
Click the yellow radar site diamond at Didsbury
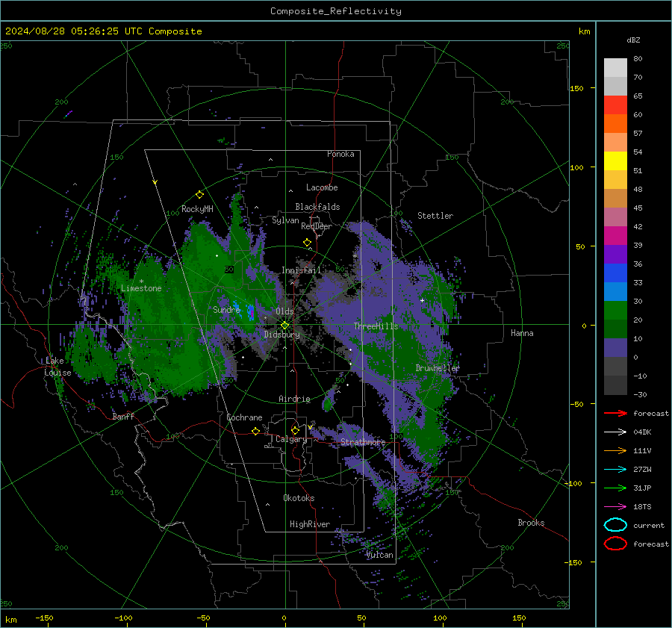point(284,326)
